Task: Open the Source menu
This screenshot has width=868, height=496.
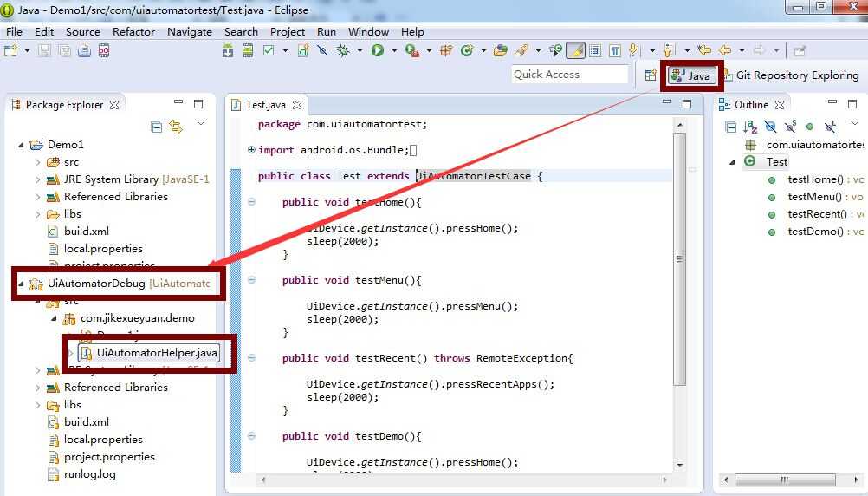Action: coord(83,31)
